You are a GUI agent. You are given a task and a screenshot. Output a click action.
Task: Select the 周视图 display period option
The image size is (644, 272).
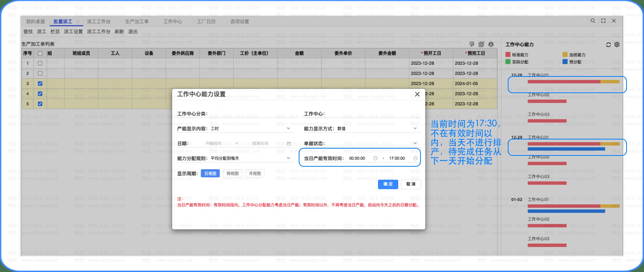[233, 173]
